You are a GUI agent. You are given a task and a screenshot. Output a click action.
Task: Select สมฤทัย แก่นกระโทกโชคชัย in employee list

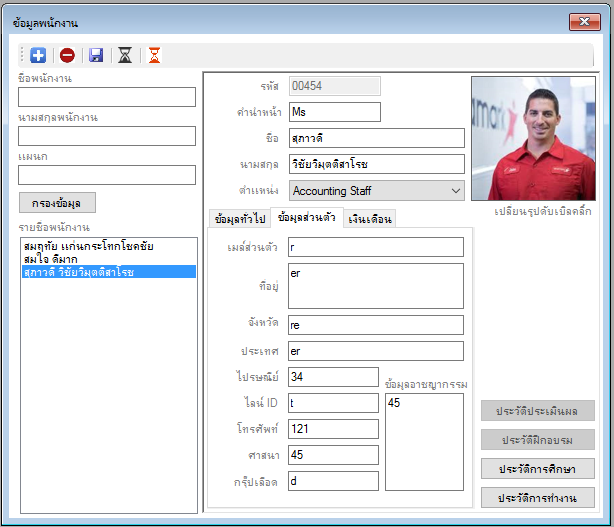click(88, 246)
